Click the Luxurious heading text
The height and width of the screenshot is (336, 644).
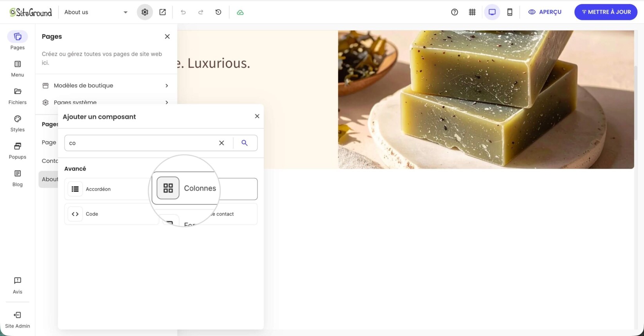(x=214, y=63)
